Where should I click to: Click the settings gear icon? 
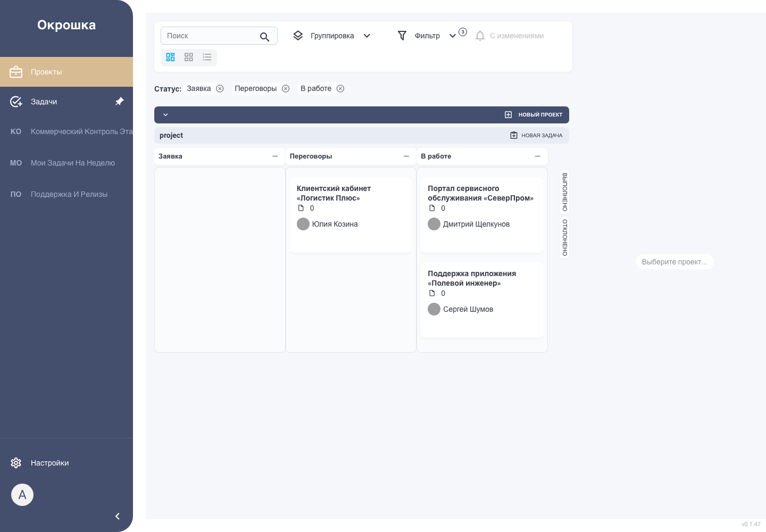(x=16, y=463)
